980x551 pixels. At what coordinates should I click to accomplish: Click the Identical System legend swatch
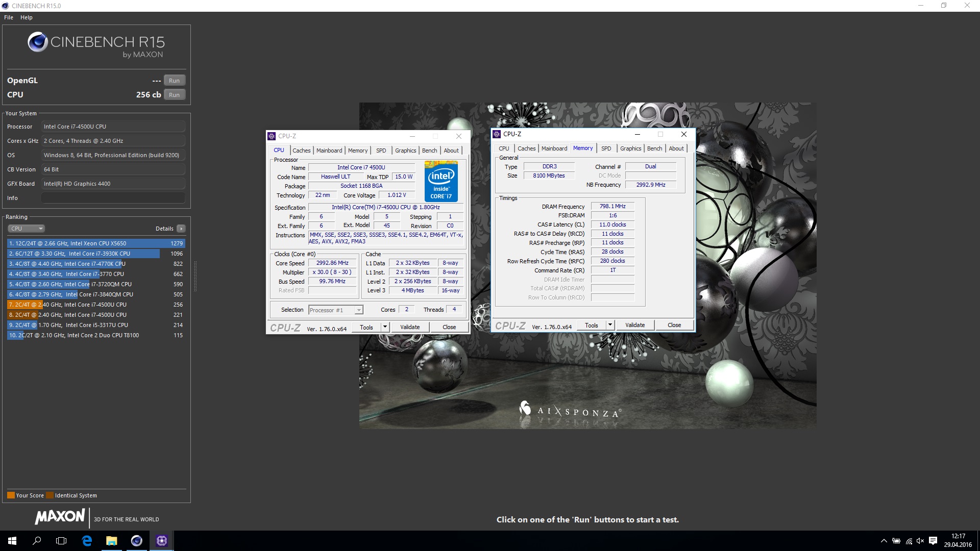(x=50, y=495)
